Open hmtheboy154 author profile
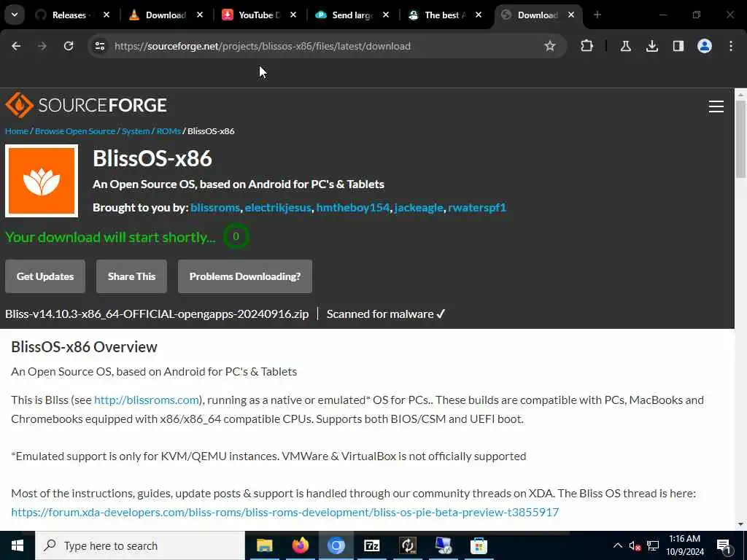747x560 pixels. pyautogui.click(x=353, y=208)
